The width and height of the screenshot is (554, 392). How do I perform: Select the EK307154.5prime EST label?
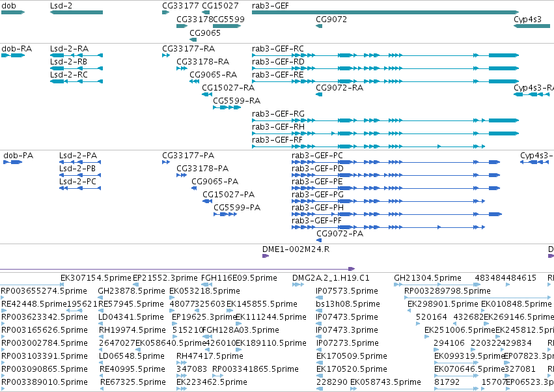96,278
